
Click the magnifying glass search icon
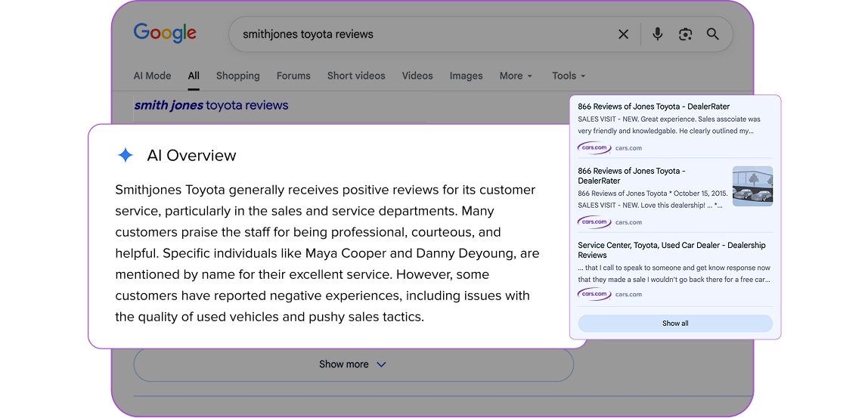point(712,34)
